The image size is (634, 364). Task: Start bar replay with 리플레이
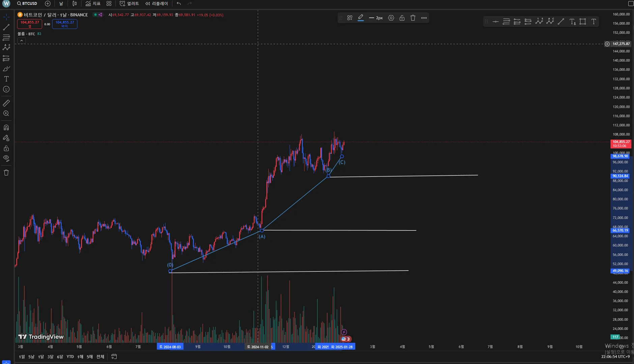[x=156, y=3]
